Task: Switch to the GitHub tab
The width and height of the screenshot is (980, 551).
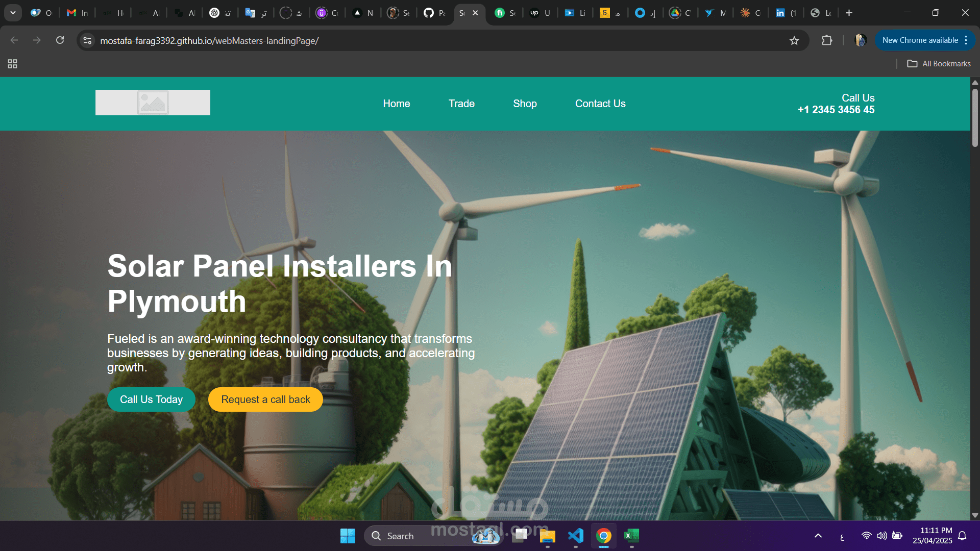Action: 434,12
